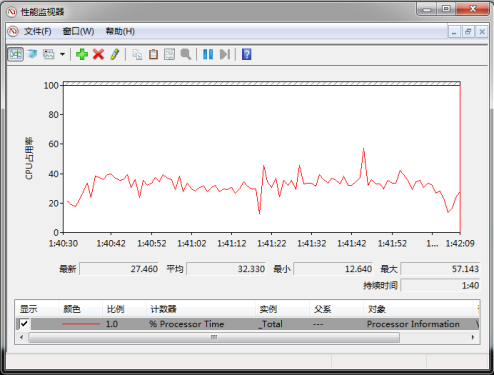Click the zoom magnifier icon

pyautogui.click(x=186, y=54)
